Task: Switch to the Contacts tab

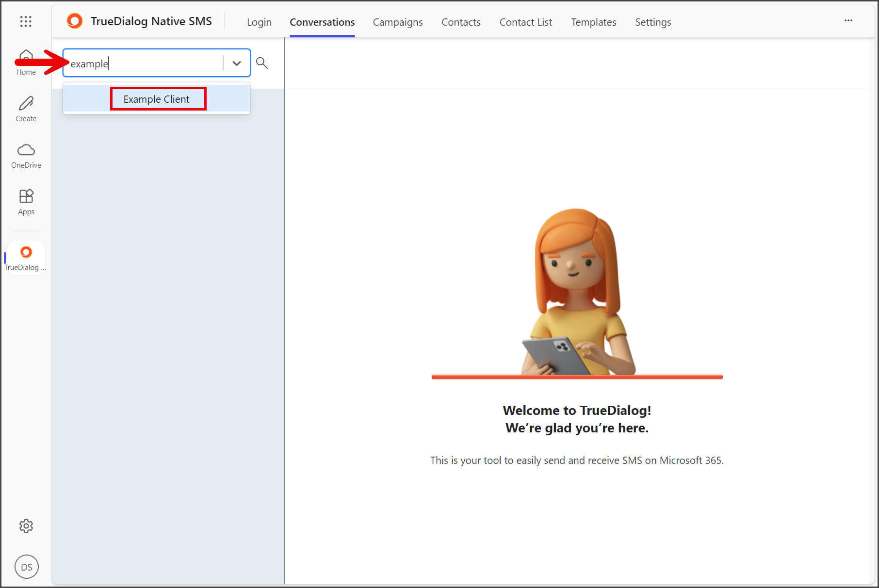Action: pos(461,22)
